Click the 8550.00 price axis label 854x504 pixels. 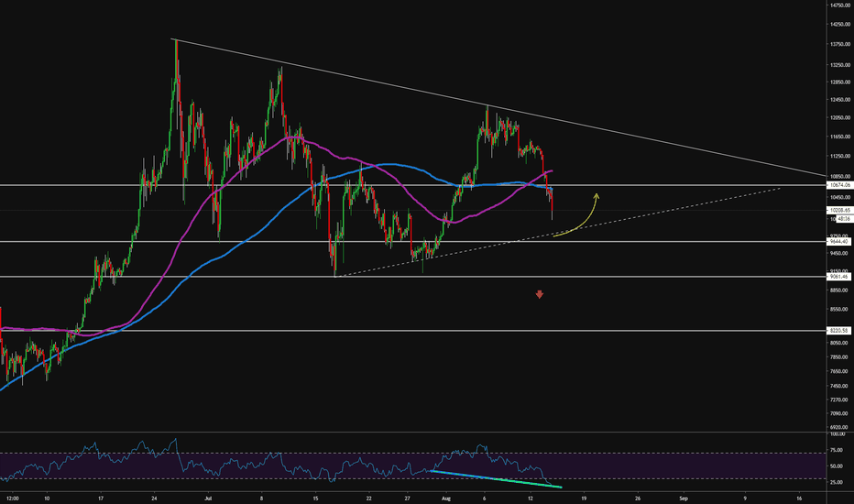click(841, 310)
